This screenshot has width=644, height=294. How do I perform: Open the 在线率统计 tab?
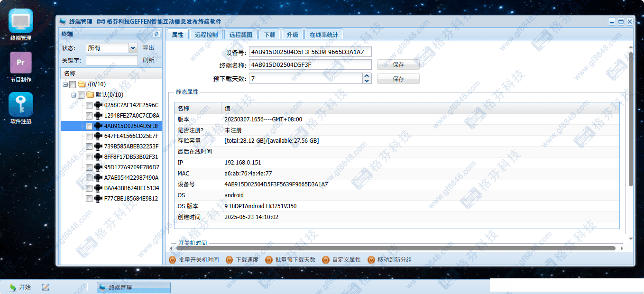coord(323,35)
